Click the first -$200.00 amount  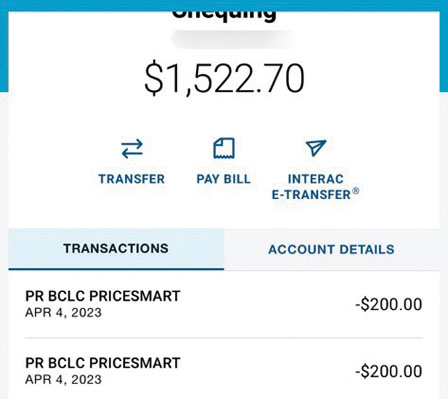[x=389, y=304]
